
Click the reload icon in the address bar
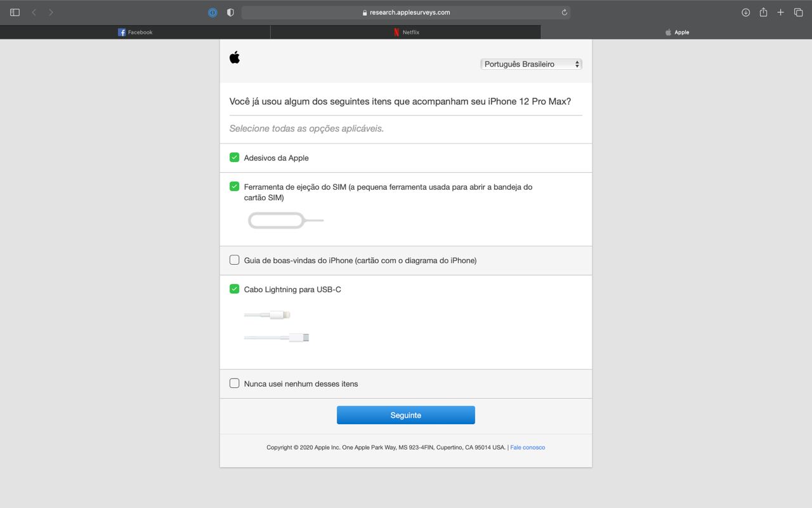(563, 12)
